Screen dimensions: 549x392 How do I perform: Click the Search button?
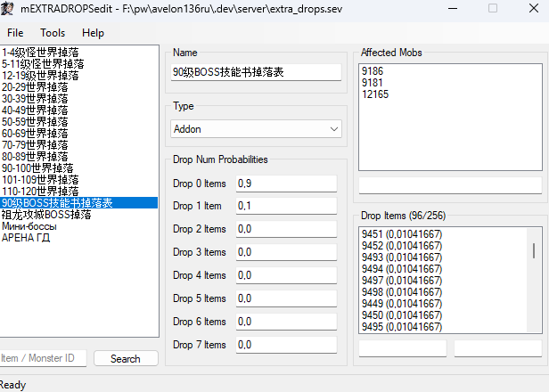[x=125, y=359]
